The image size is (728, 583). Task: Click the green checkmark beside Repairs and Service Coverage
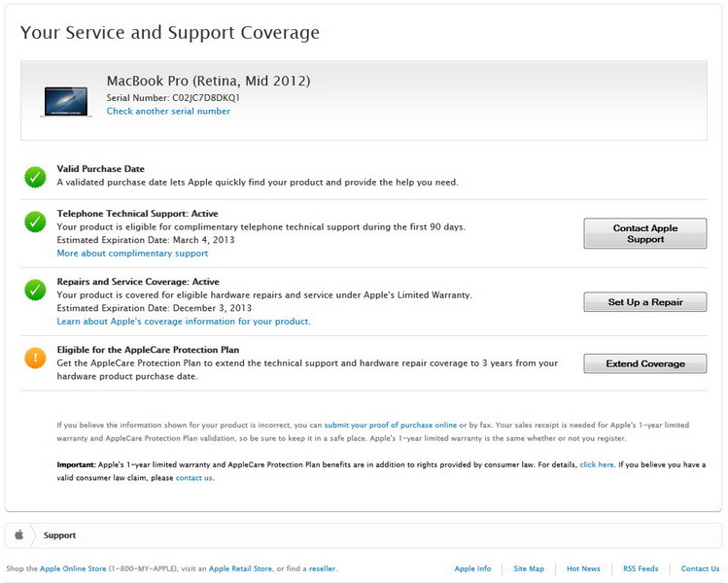[35, 290]
